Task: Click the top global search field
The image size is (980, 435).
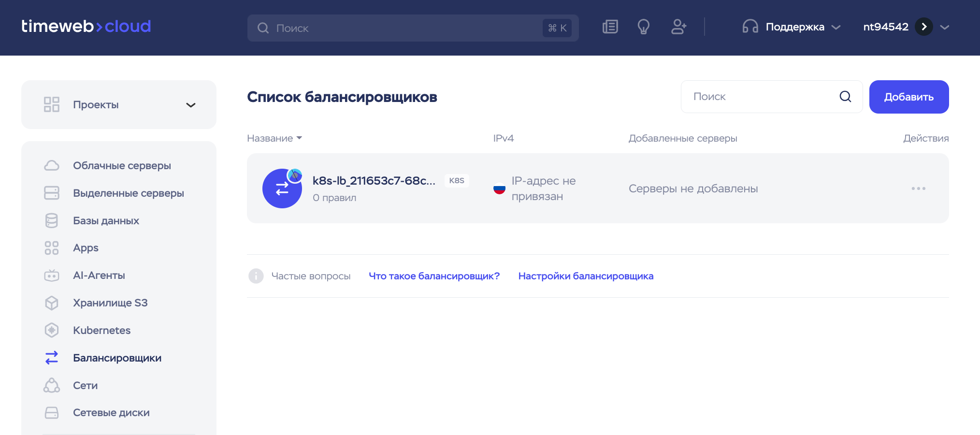Action: click(413, 28)
